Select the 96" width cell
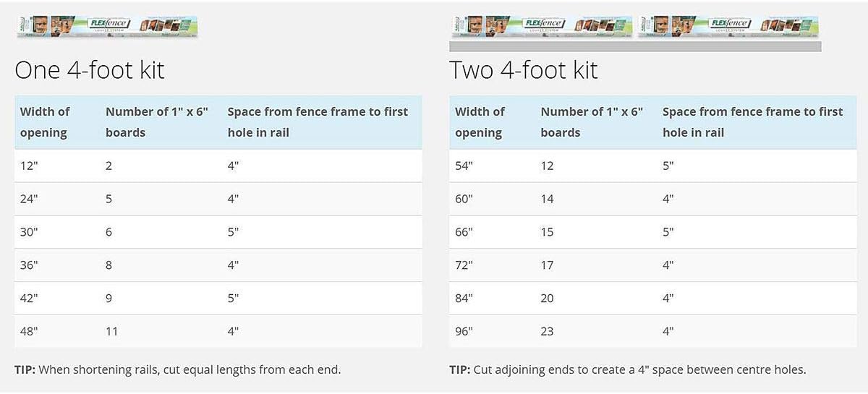This screenshot has width=868, height=394. pos(464,331)
